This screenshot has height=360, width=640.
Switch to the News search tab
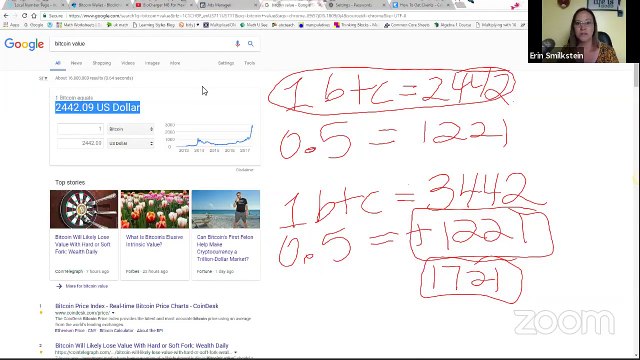point(76,63)
